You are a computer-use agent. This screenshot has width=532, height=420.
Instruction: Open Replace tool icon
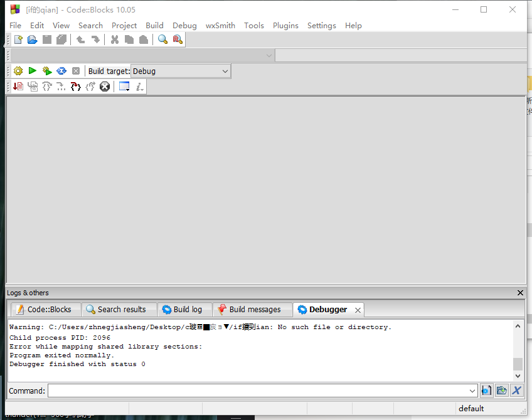pos(178,39)
